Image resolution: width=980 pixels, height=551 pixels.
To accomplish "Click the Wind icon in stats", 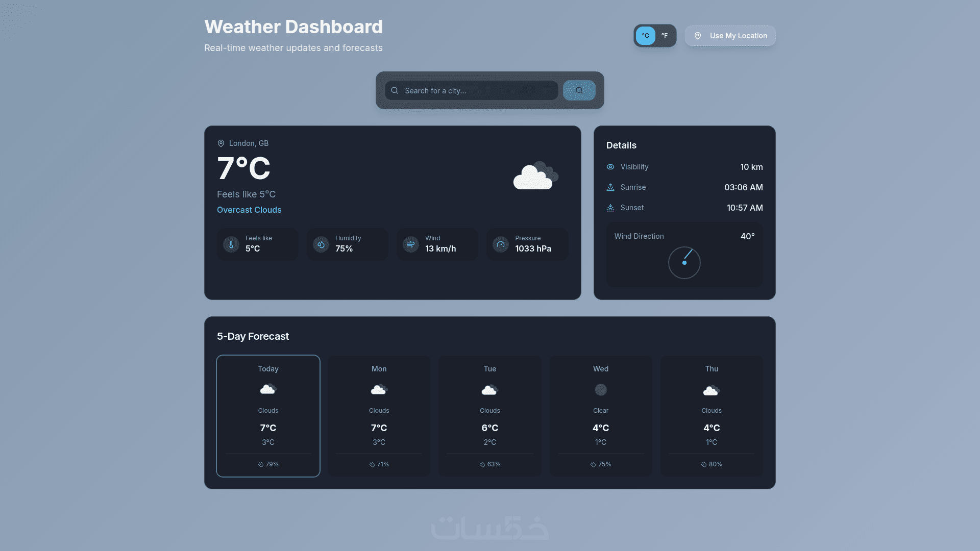I will click(411, 244).
